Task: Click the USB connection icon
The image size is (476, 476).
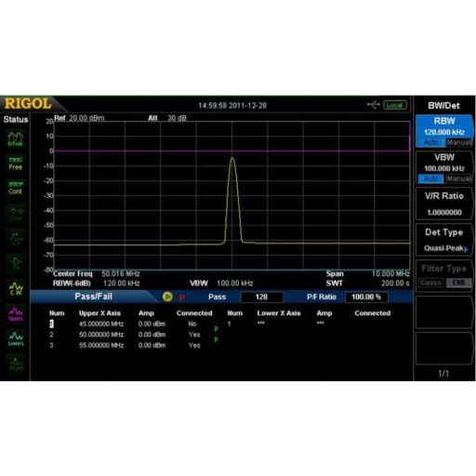Action: click(x=374, y=105)
